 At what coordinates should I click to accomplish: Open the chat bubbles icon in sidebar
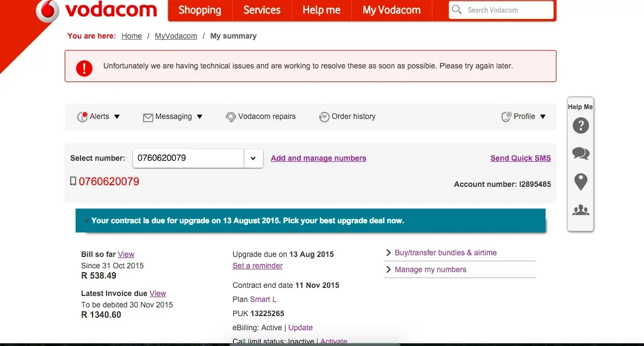pos(581,154)
